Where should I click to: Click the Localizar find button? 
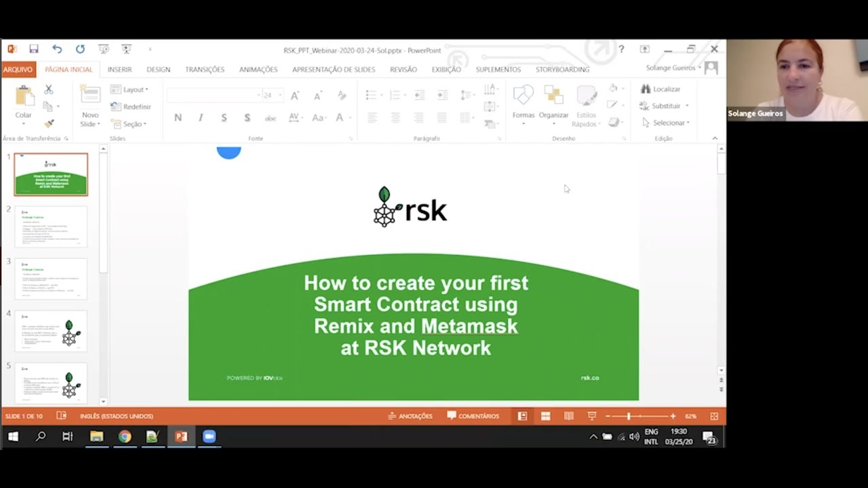[660, 89]
